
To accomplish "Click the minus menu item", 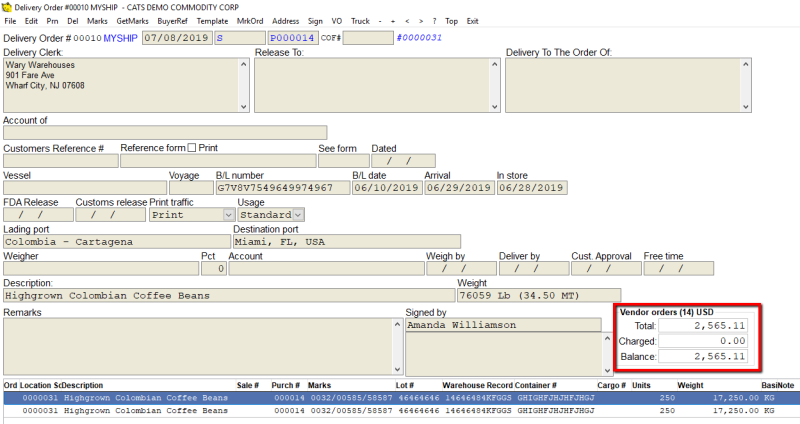I will pos(380,21).
